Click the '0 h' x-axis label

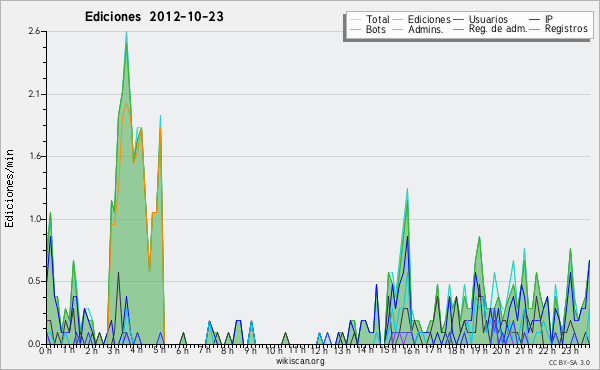(45, 350)
